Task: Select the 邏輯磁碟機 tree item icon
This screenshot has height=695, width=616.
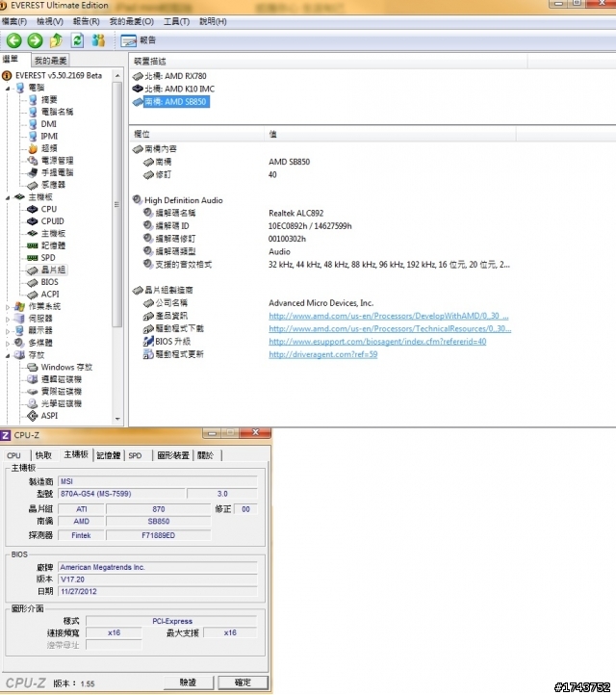Action: click(33, 379)
